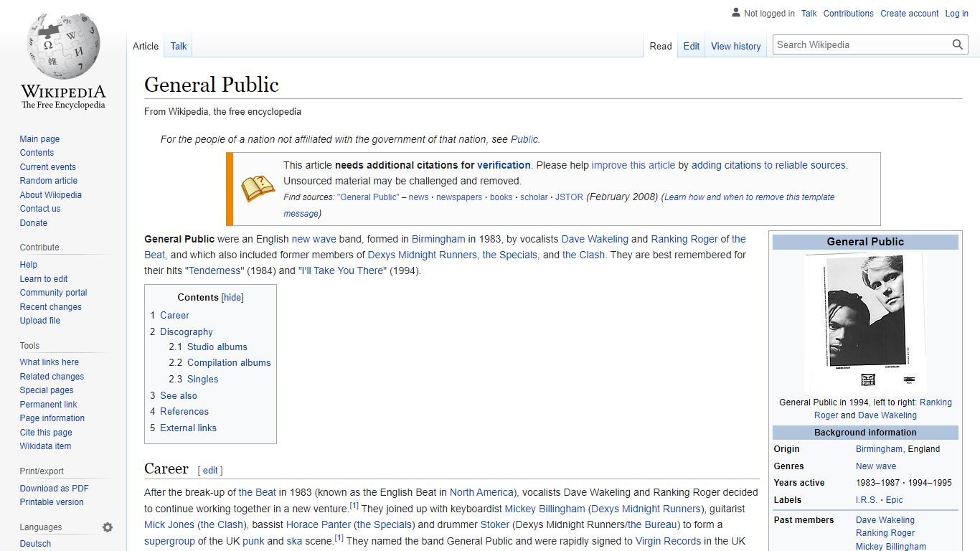Jump to 2.1 Studio albums section

208,347
